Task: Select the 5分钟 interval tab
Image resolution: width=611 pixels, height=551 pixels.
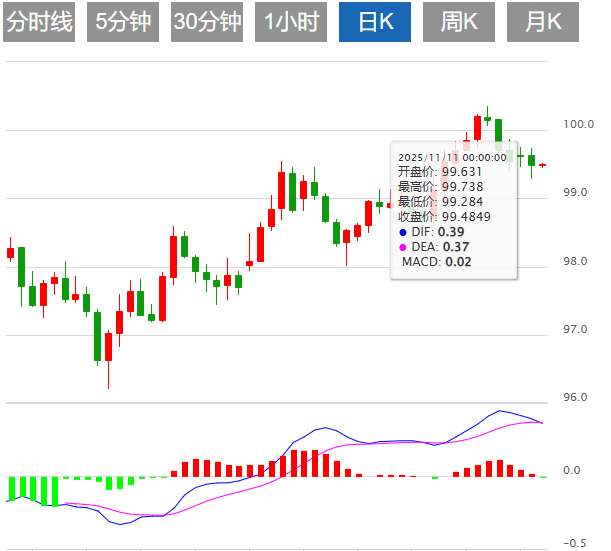Action: pyautogui.click(x=123, y=22)
